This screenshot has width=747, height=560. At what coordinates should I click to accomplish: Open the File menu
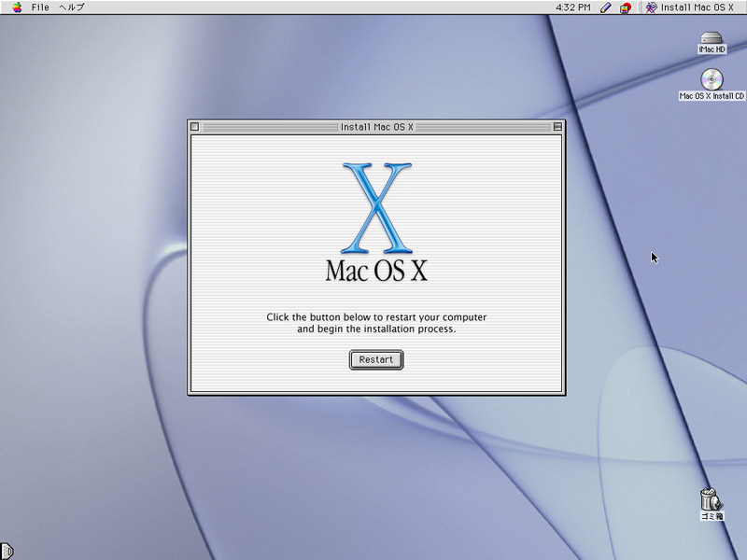coord(40,7)
